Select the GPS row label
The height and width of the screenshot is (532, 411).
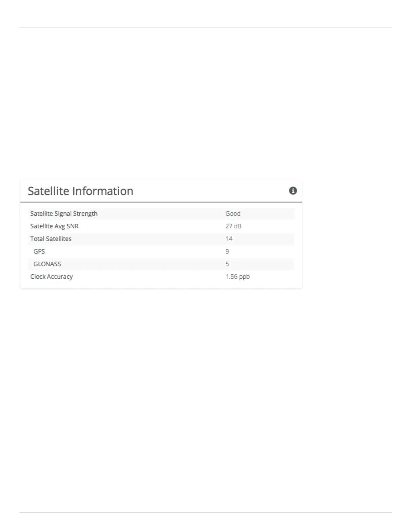tap(39, 251)
